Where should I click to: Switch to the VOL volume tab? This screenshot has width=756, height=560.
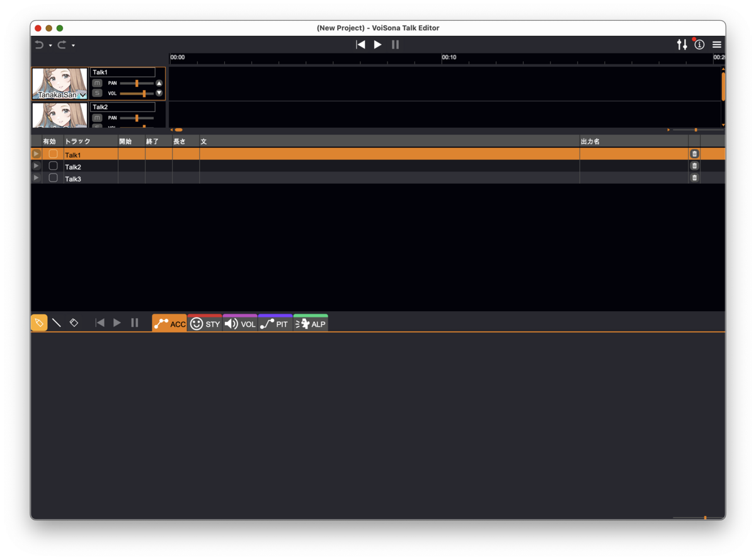click(240, 323)
